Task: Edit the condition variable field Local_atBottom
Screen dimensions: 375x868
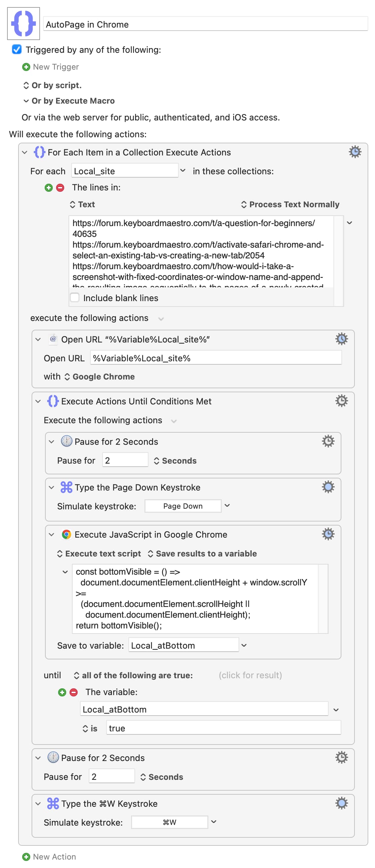Action: click(x=204, y=709)
